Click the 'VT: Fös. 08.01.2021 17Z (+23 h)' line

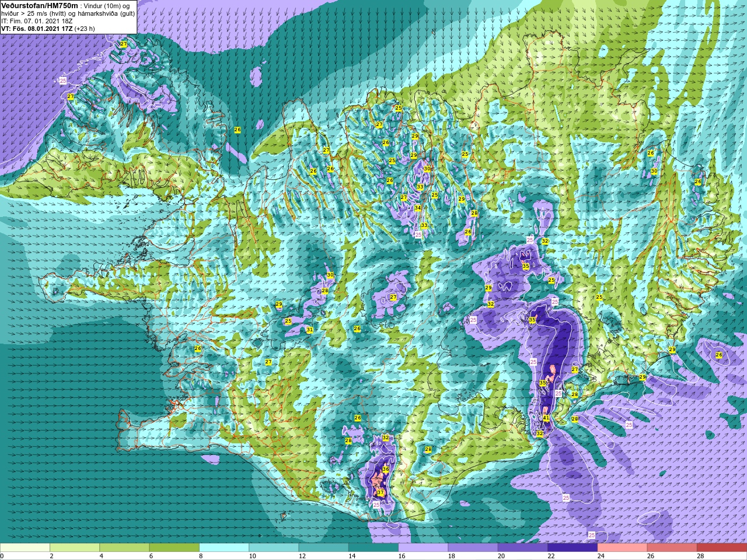(48, 29)
